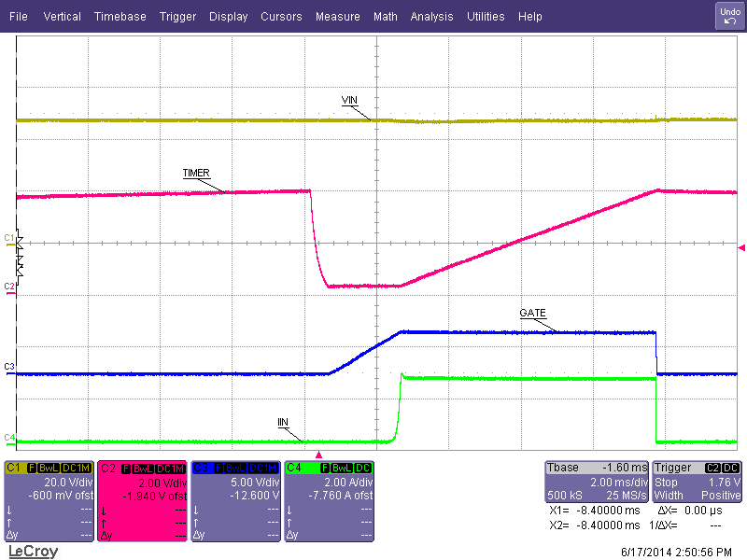Open the File menu
This screenshot has height=560, width=747.
pyautogui.click(x=19, y=17)
